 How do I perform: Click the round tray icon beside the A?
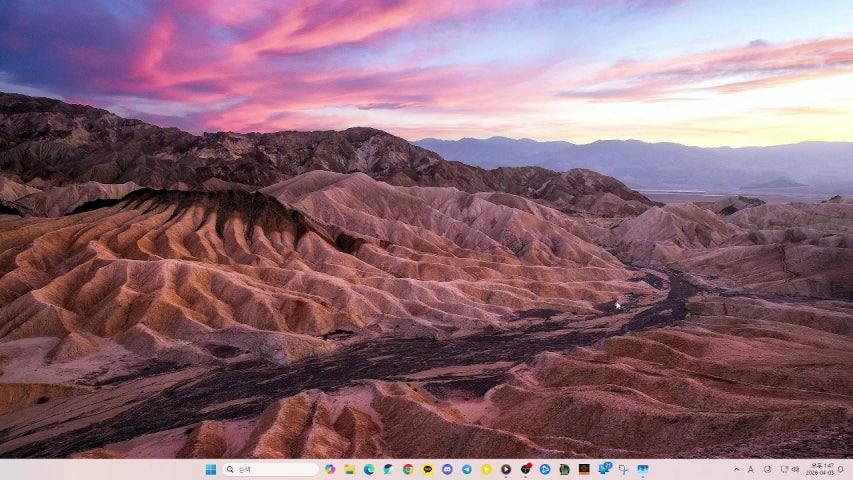point(767,469)
